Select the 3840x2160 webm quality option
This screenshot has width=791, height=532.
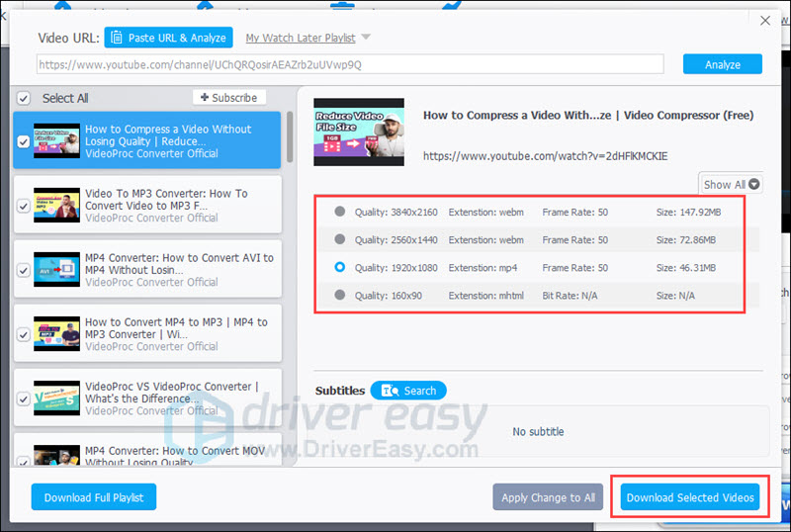[x=339, y=212]
